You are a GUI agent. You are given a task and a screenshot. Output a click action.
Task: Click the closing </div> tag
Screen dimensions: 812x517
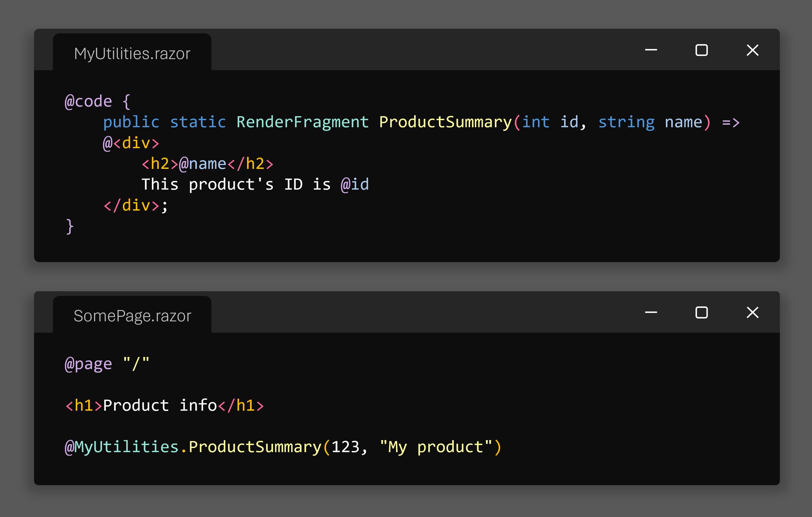(x=131, y=206)
